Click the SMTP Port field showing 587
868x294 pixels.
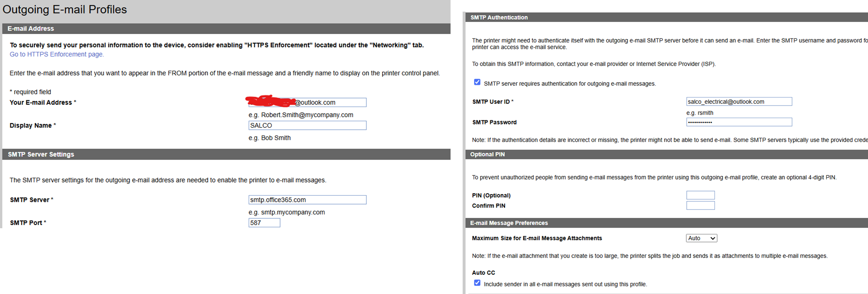(264, 223)
